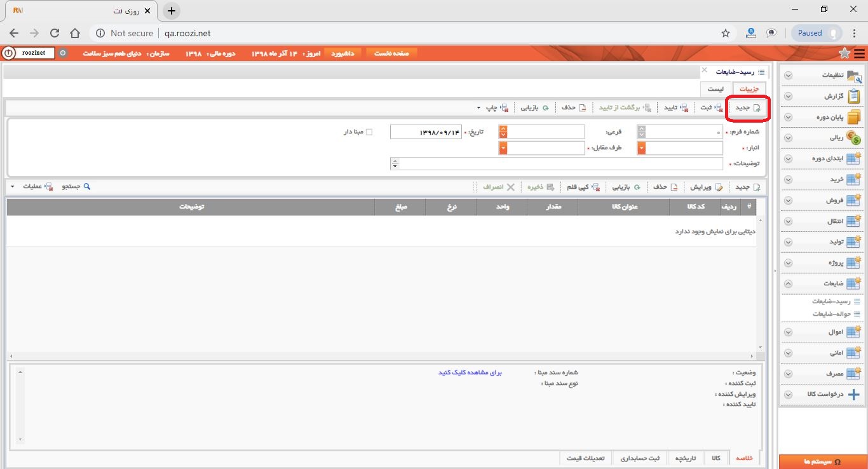Click جدید in the items grid toolbar
Image resolution: width=868 pixels, height=469 pixels.
(748, 187)
